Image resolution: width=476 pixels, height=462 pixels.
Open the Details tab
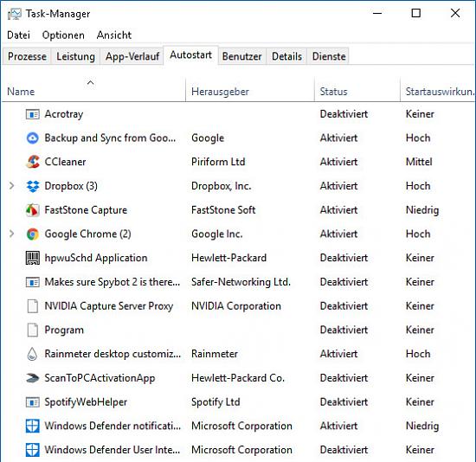(286, 56)
